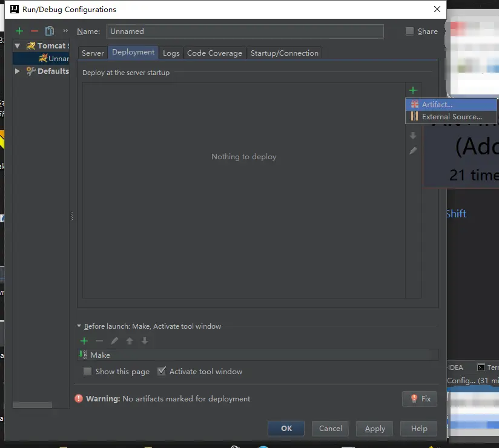Click the red warning icon
Viewport: 499px width, 448px height.
point(79,398)
